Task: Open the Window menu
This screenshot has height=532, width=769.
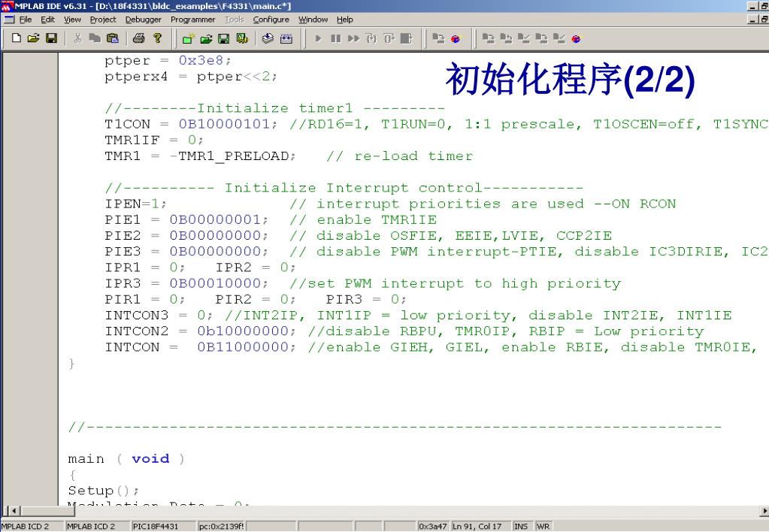Action: click(x=313, y=20)
